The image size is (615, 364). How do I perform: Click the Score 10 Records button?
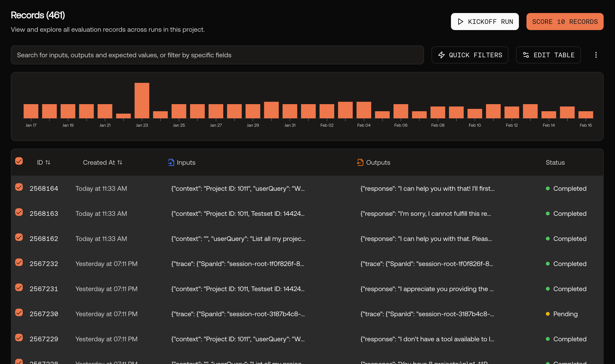[565, 22]
